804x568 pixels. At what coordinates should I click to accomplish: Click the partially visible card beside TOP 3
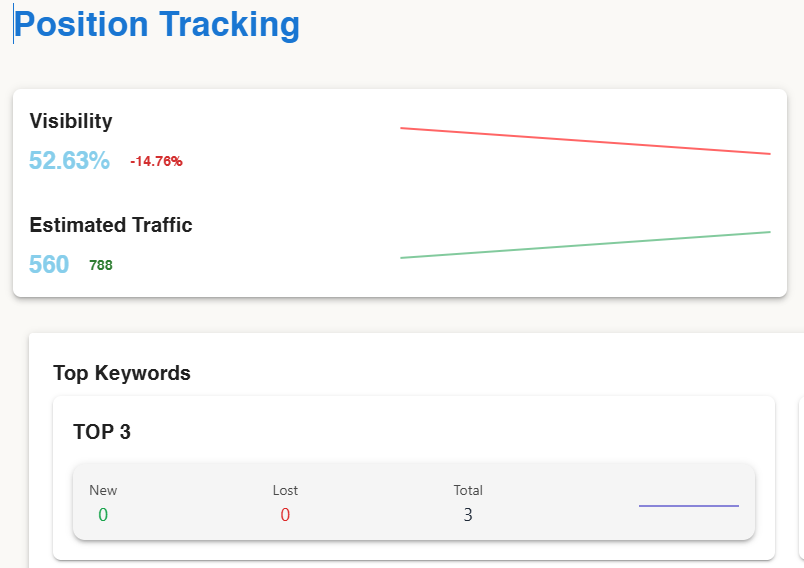tap(800, 478)
